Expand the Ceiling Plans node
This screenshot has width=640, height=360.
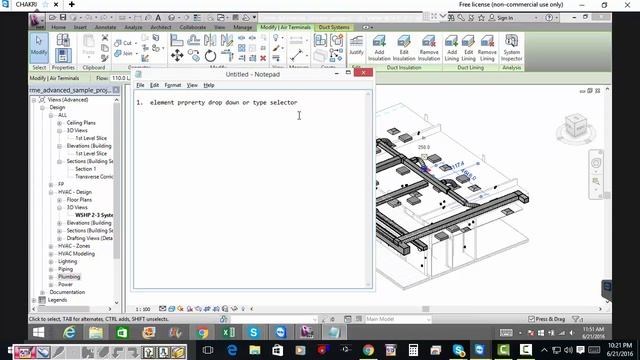60,123
